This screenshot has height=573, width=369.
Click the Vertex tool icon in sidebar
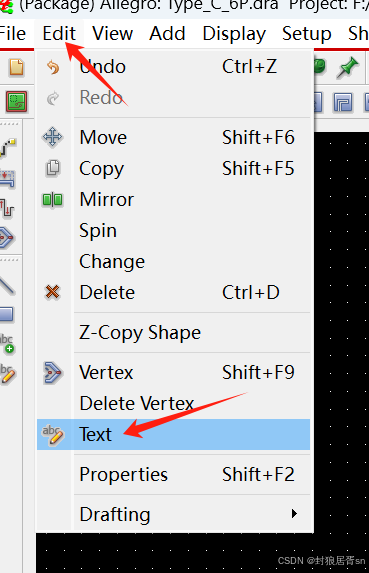coord(6,238)
